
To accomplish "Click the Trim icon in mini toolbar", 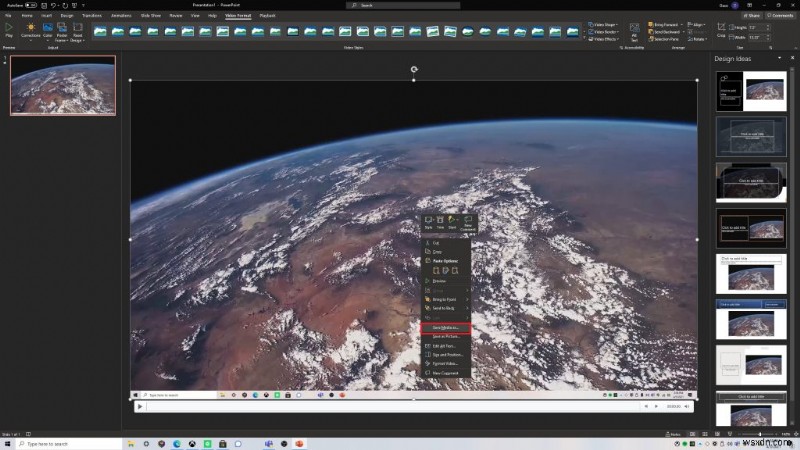I will coord(440,222).
